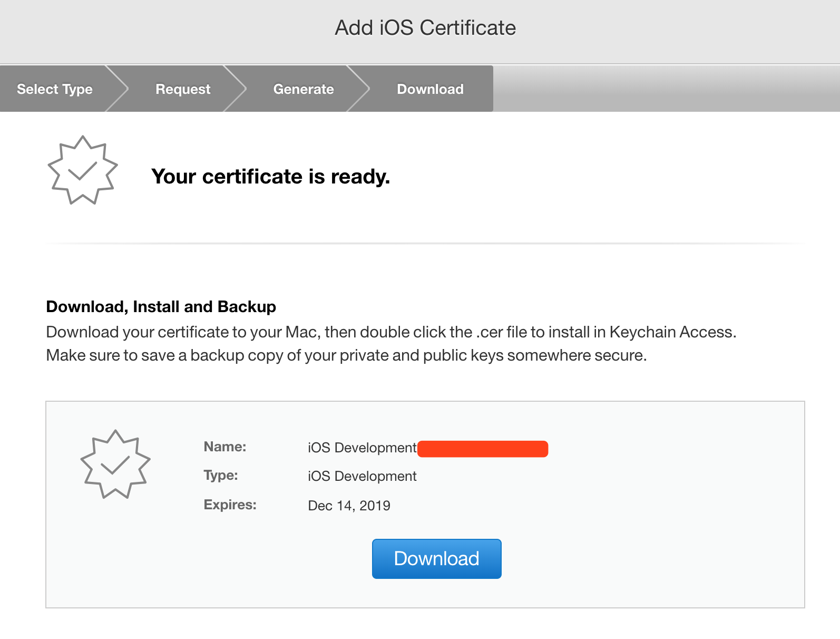840x639 pixels.
Task: Click the "Add iOS Certificate" page title
Action: tap(425, 28)
